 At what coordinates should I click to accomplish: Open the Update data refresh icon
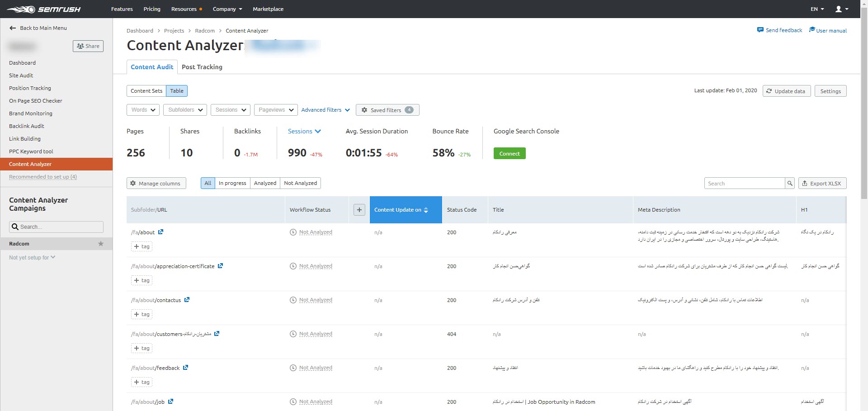769,91
